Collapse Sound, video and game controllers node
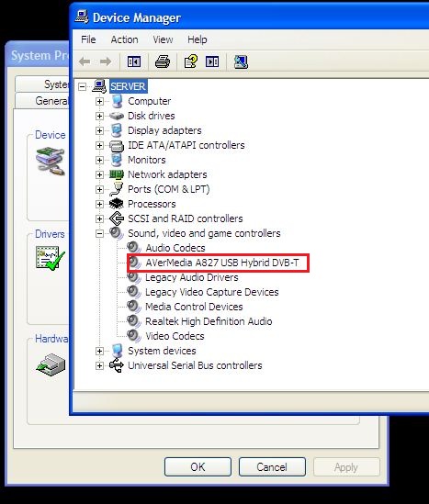 tap(99, 233)
